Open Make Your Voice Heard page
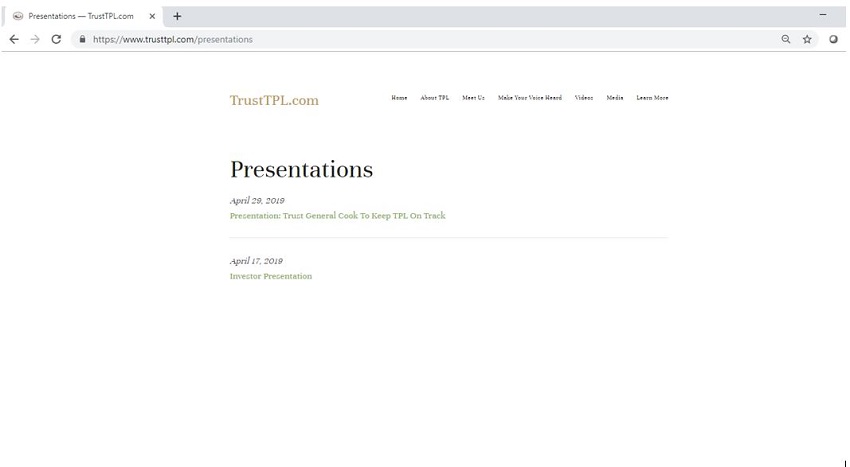 529,98
